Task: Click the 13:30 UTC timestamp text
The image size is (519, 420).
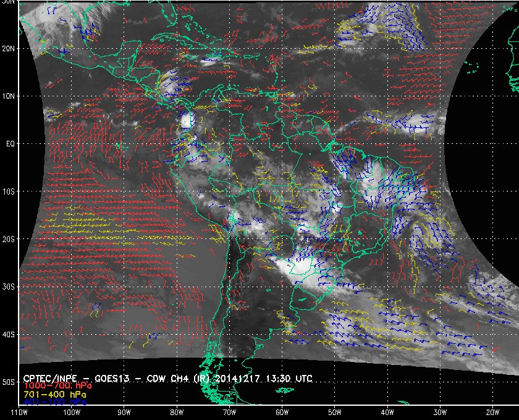Action: point(289,379)
